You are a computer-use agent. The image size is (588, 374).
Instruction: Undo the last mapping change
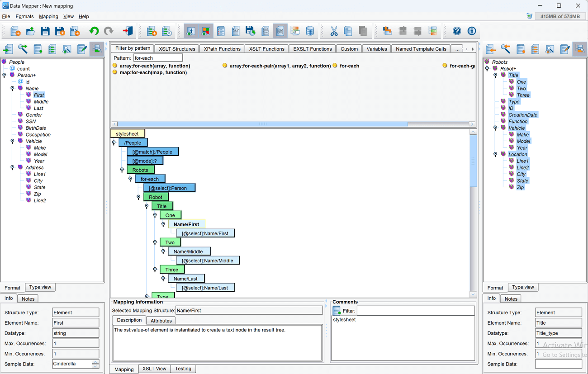94,31
